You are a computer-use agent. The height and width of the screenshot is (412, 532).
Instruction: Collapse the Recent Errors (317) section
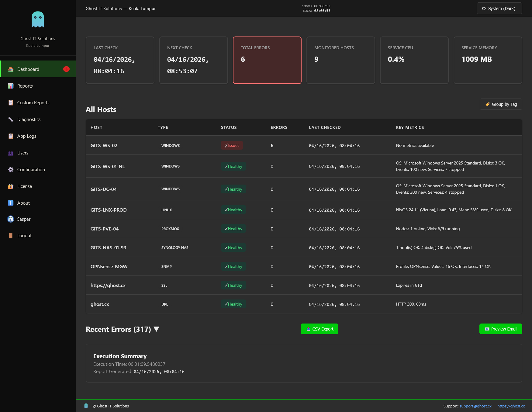click(x=123, y=329)
